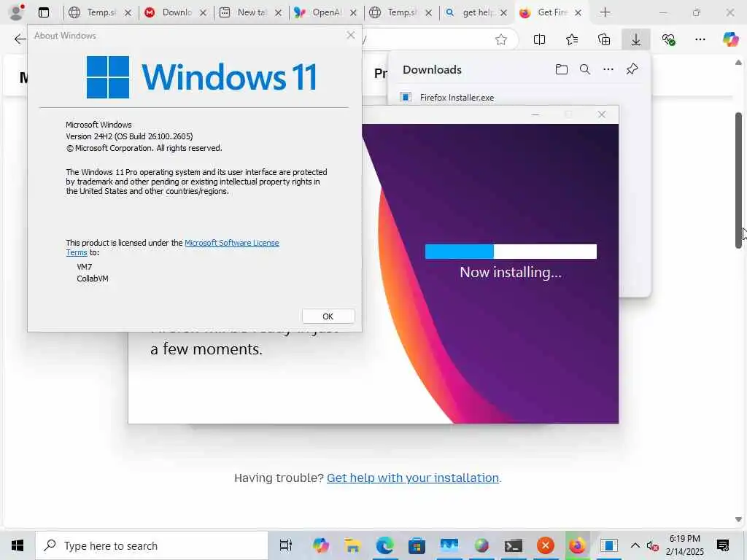Click the muted volume tray icon
Image resolution: width=747 pixels, height=560 pixels.
[652, 545]
